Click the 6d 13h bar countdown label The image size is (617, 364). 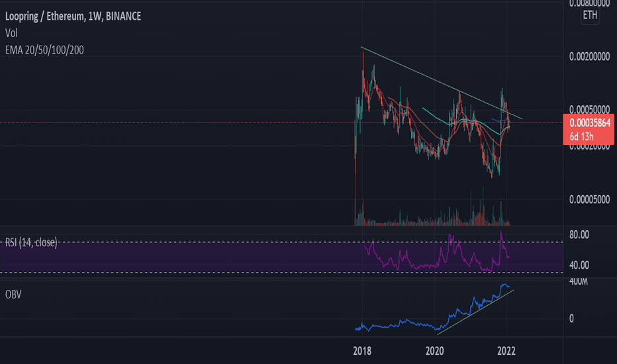[581, 137]
